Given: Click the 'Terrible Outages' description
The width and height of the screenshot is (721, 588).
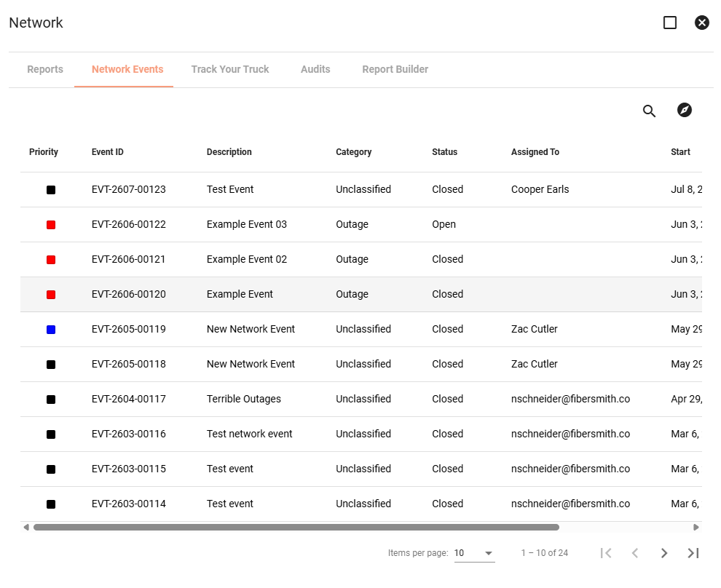Looking at the screenshot, I should coord(244,399).
